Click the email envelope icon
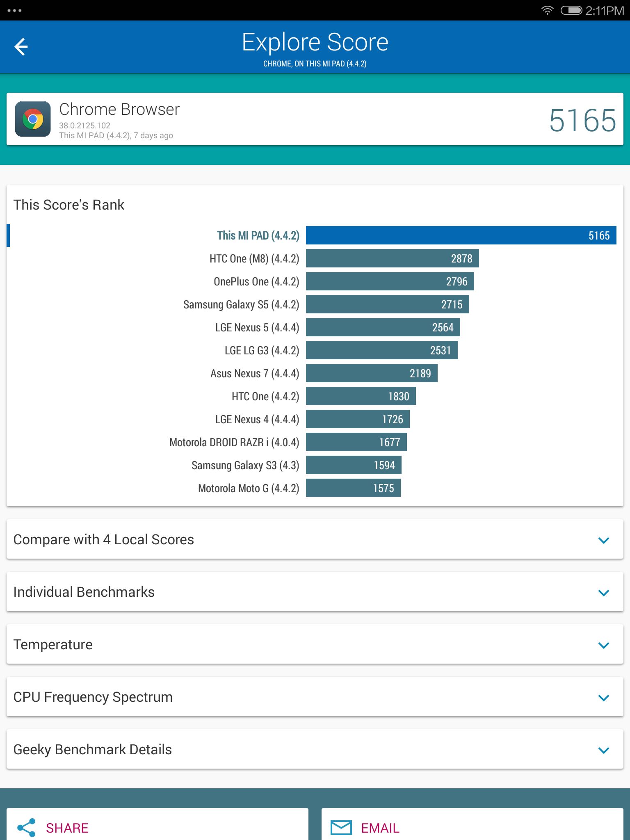 [x=341, y=828]
